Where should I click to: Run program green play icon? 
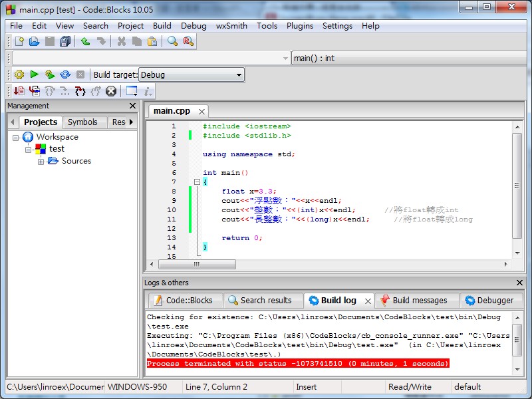coord(35,74)
